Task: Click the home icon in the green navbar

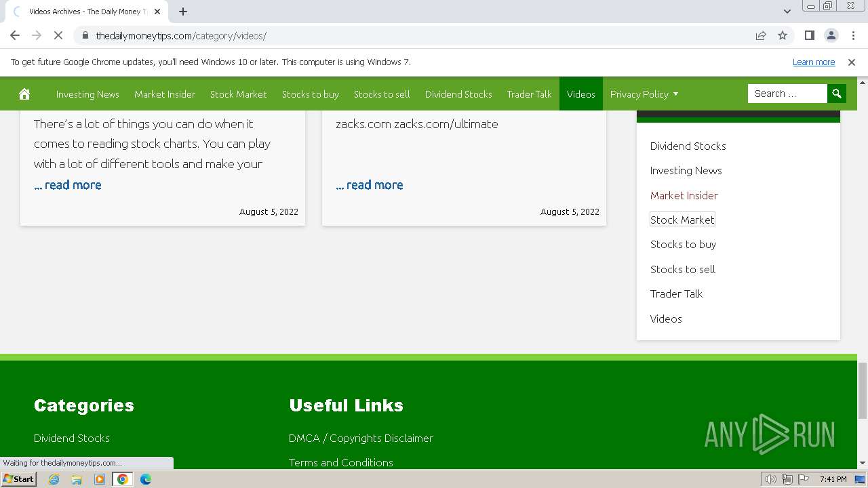Action: point(24,94)
